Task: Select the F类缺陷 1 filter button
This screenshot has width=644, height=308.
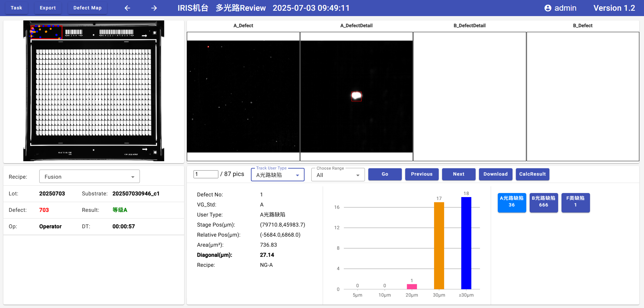Action: [575, 202]
